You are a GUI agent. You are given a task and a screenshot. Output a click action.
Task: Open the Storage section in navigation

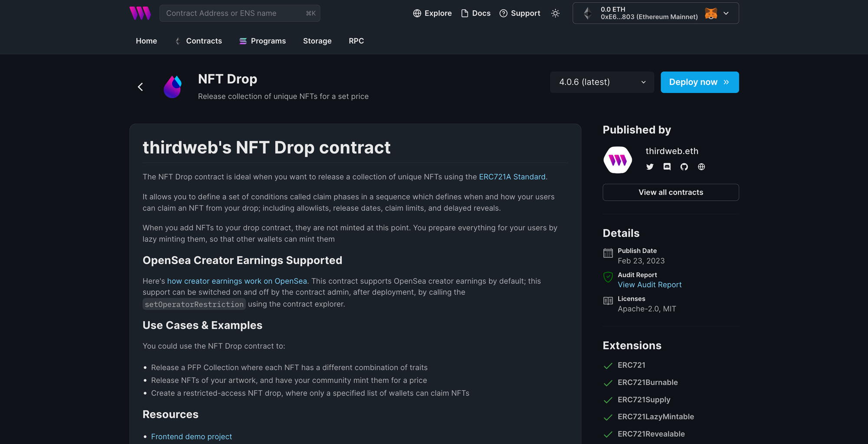(x=317, y=41)
